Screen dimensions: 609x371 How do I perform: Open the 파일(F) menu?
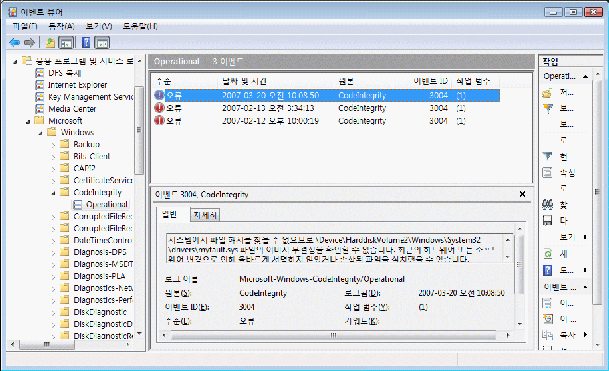[24, 26]
